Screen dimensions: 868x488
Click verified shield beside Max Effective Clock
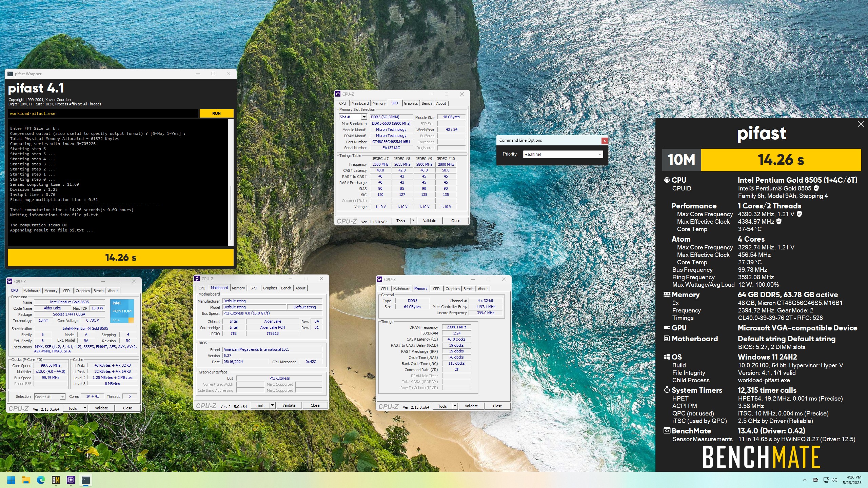point(779,222)
